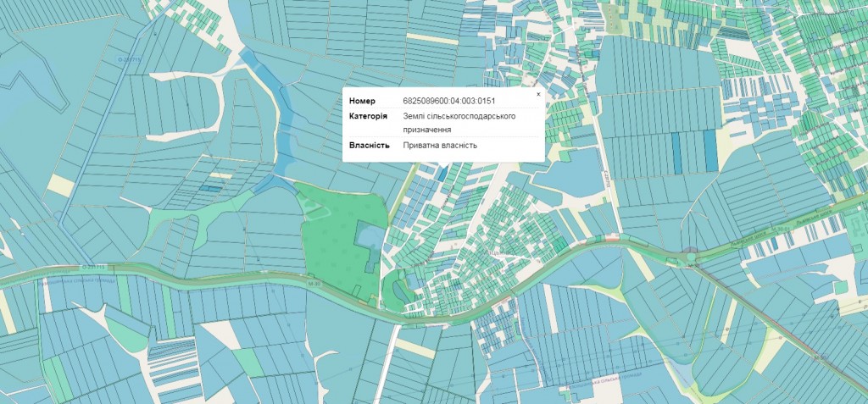Click cadastral number 6825089600:04:003:0151
This screenshot has width=868, height=404.
[x=449, y=102]
